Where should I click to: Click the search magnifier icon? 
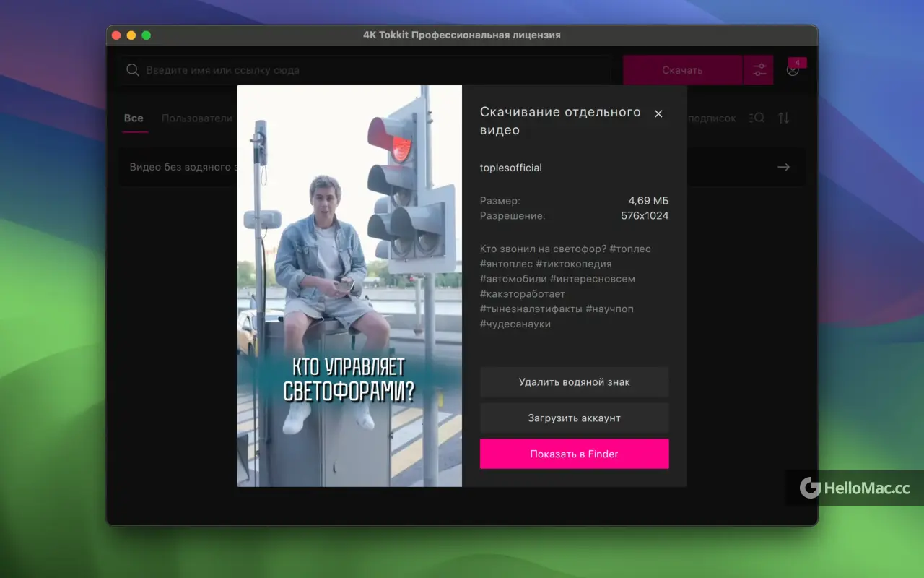133,70
